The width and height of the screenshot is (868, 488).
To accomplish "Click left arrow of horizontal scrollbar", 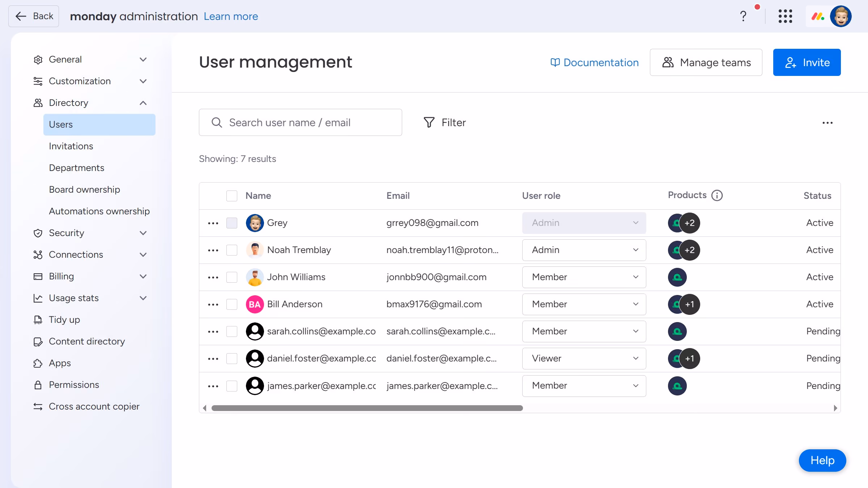I will tap(205, 408).
